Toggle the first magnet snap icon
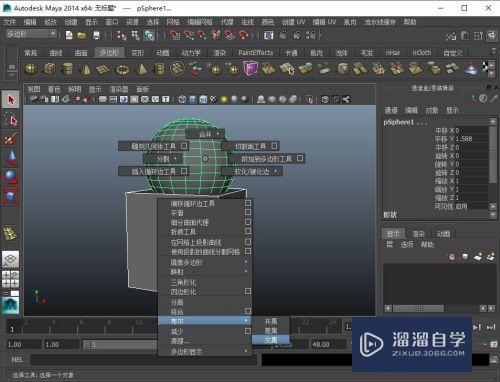This screenshot has height=382, width=500. pyautogui.click(x=174, y=35)
